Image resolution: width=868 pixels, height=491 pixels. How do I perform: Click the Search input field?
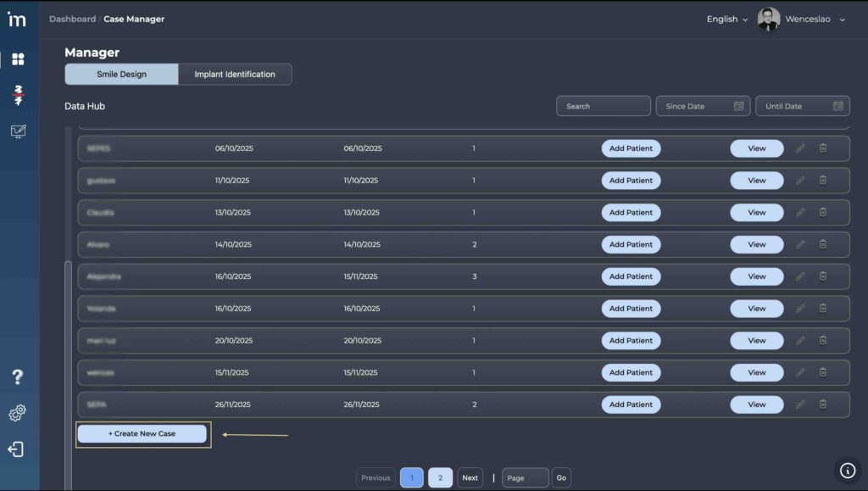click(603, 106)
